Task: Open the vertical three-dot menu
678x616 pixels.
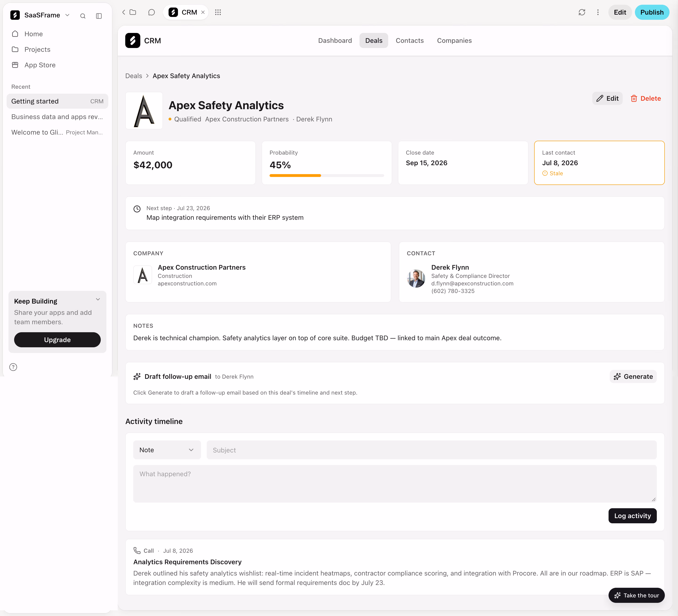Action: (x=598, y=12)
